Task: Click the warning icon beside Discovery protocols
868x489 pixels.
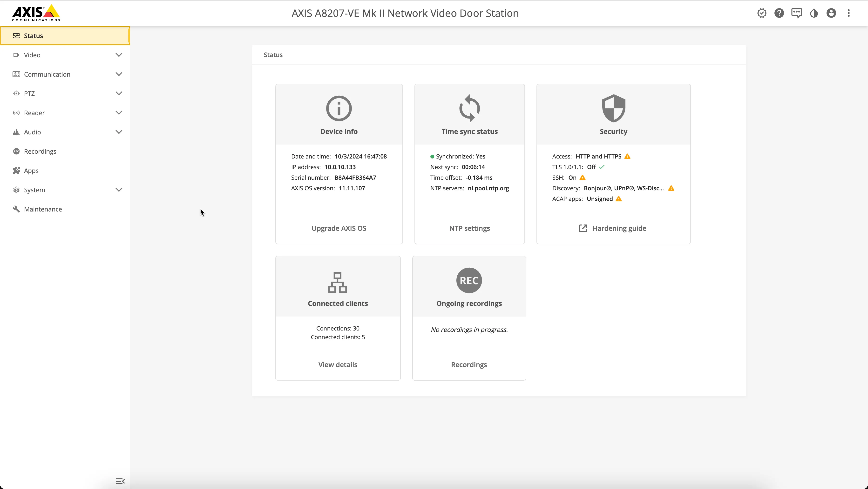Action: click(671, 188)
